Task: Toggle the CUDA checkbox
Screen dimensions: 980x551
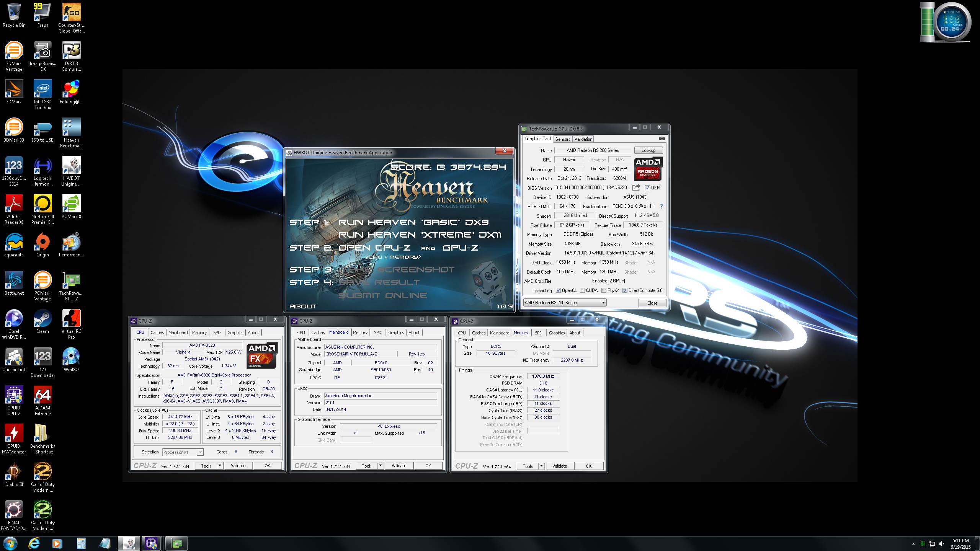Action: point(582,290)
